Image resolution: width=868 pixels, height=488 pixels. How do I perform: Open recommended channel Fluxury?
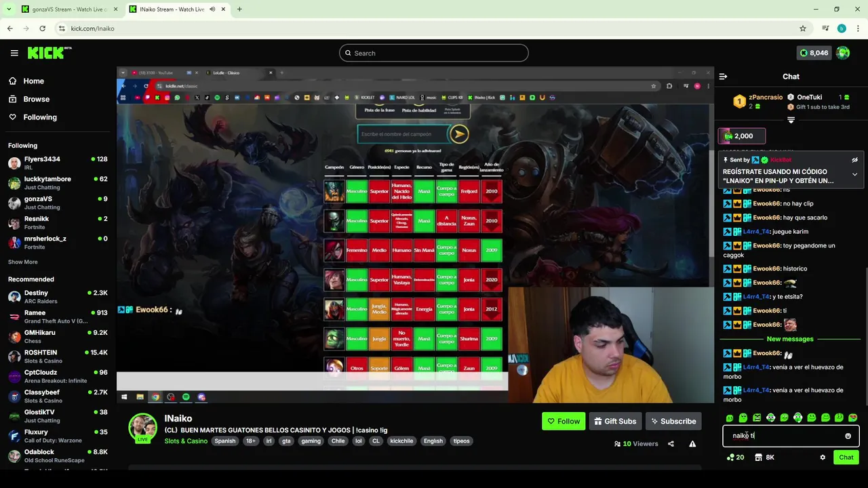(58, 436)
